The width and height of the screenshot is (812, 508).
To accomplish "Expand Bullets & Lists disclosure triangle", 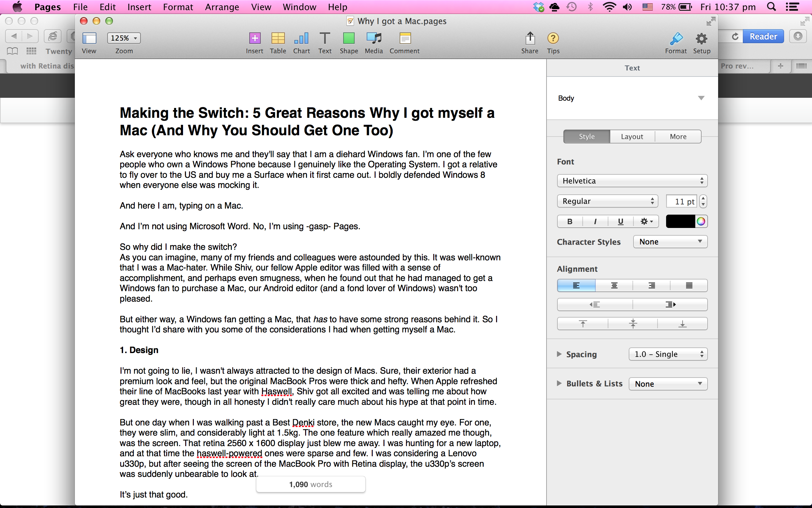I will tap(559, 383).
